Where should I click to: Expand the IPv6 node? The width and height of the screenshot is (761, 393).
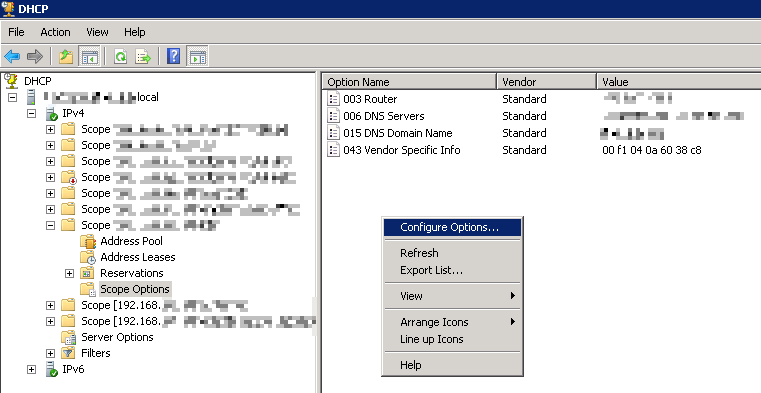click(32, 369)
